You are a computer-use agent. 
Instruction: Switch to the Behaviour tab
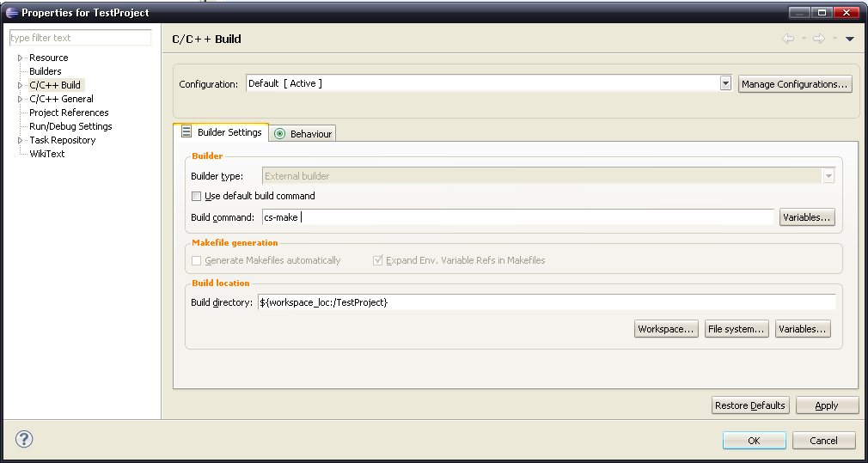(x=303, y=134)
